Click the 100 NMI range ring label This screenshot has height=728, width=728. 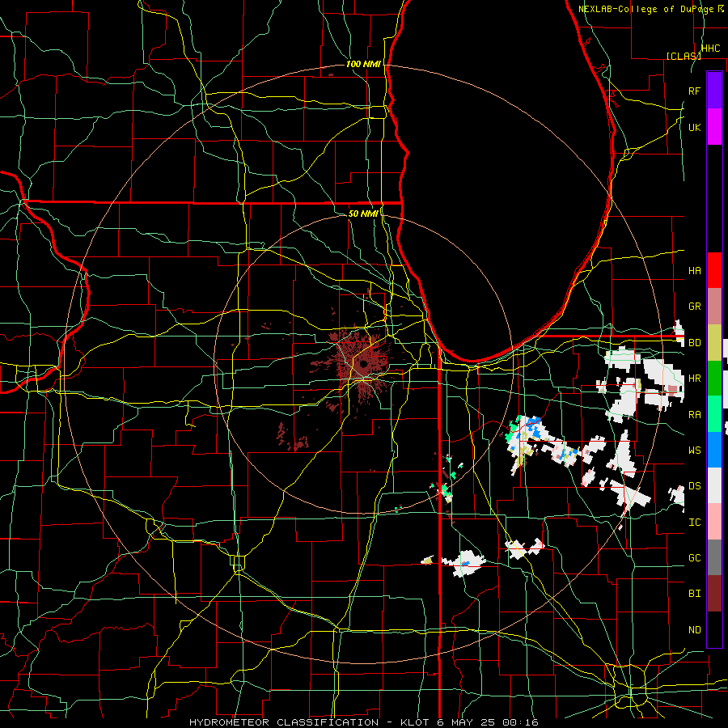363,64
